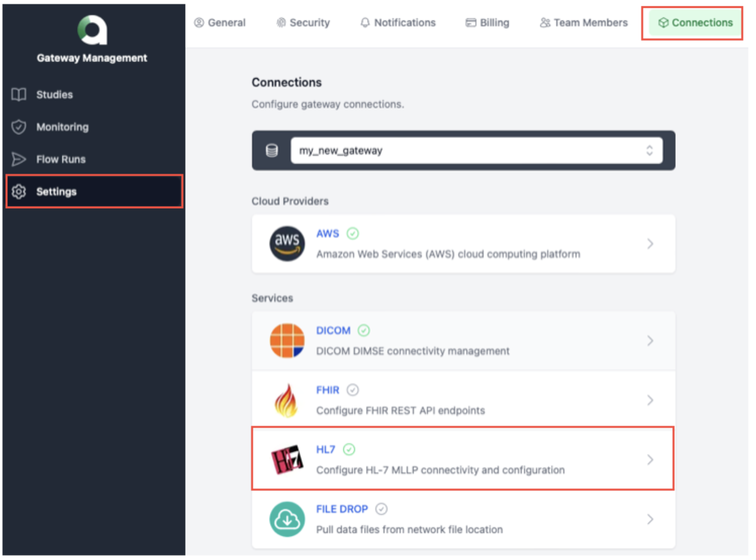The height and width of the screenshot is (560, 756).
Task: Open Flow Runs in the sidebar
Action: click(x=94, y=159)
